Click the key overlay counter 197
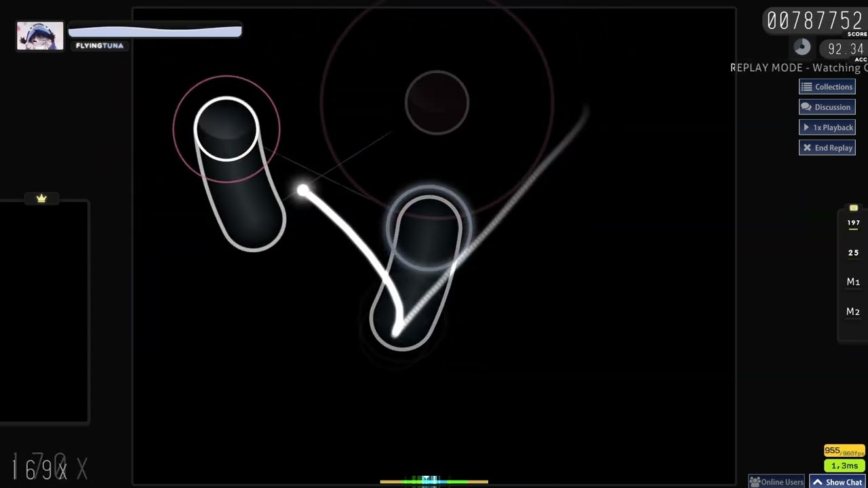Viewport: 868px width, 488px height. (x=853, y=223)
